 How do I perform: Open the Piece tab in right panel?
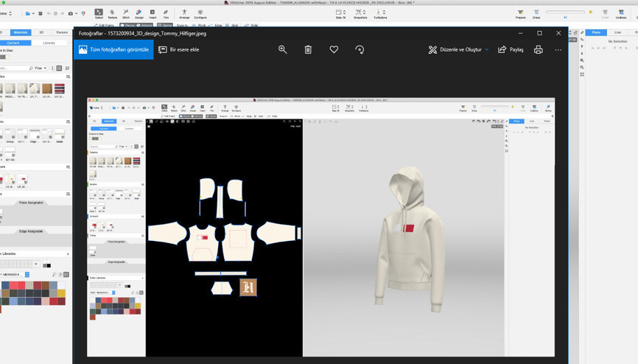596,32
